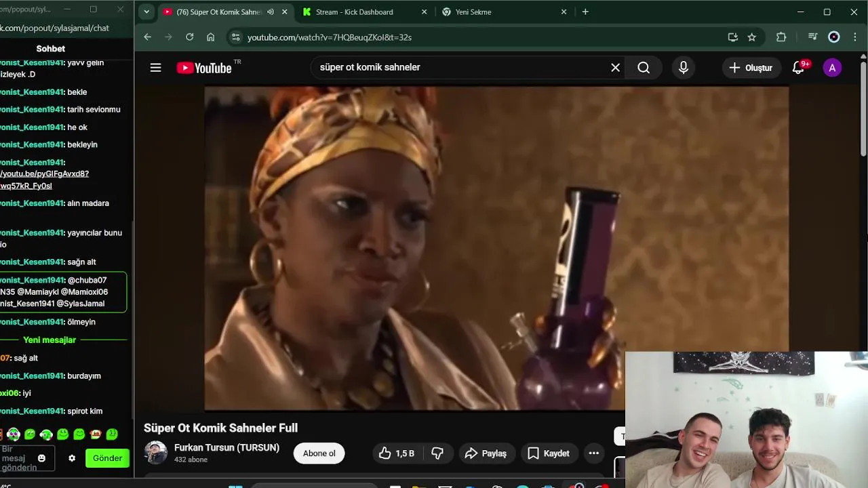868x488 pixels.
Task: Close the Yeni Sekme tab
Action: click(x=564, y=12)
